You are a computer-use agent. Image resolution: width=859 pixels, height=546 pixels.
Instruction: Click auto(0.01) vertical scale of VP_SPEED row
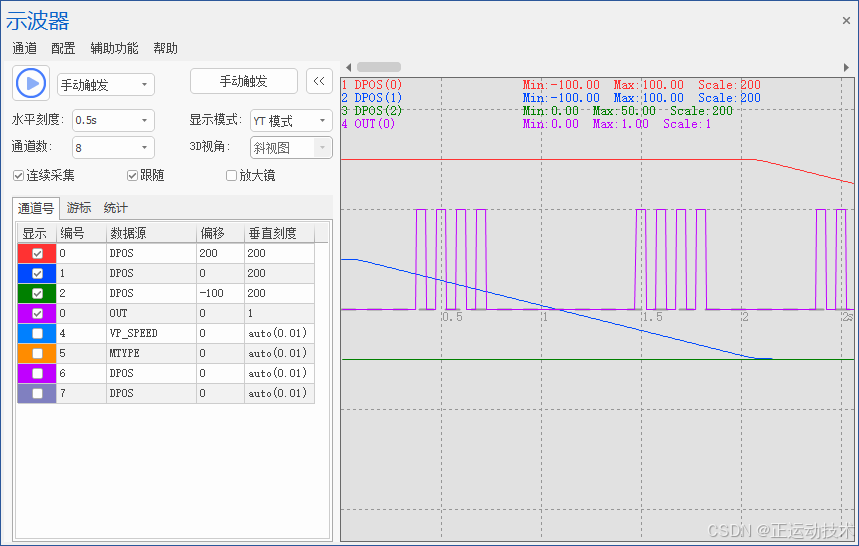click(x=279, y=334)
